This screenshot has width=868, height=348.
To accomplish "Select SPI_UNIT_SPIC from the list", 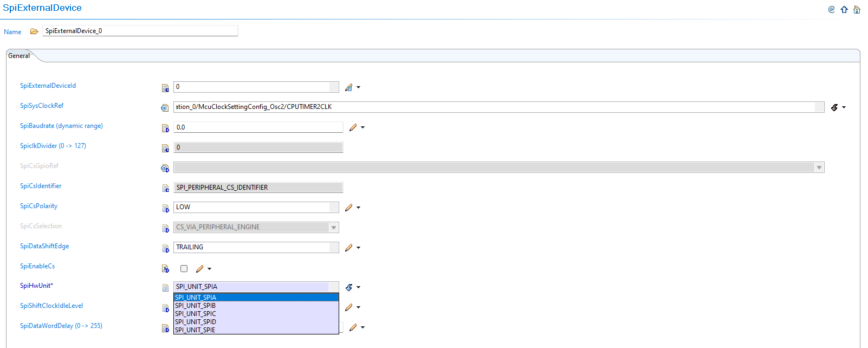I will pos(196,314).
